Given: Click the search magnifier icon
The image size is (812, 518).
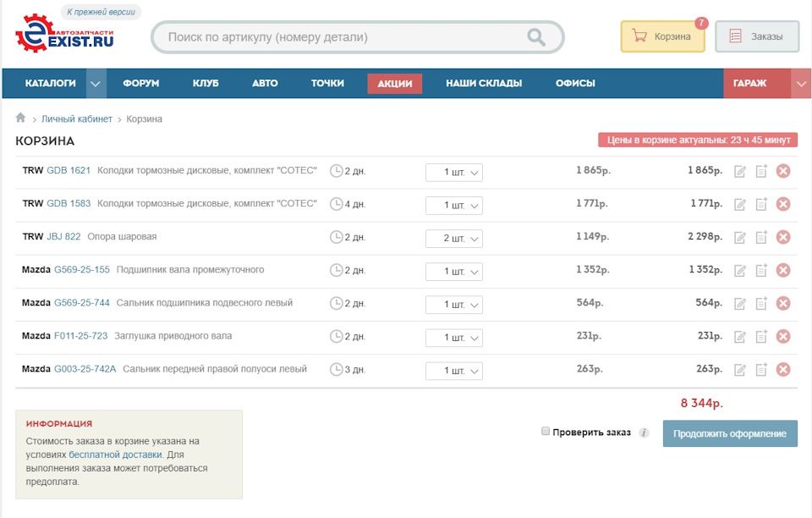Looking at the screenshot, I should click(536, 37).
